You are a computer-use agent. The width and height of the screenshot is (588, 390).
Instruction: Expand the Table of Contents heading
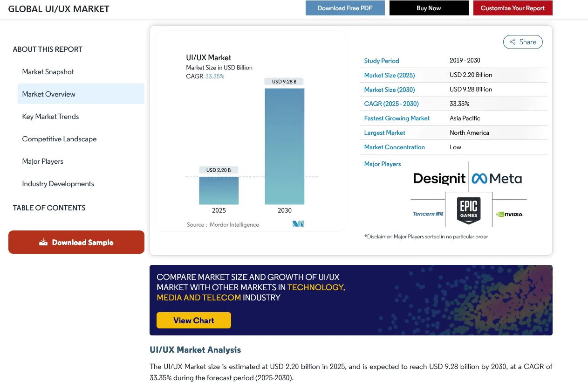(x=49, y=208)
